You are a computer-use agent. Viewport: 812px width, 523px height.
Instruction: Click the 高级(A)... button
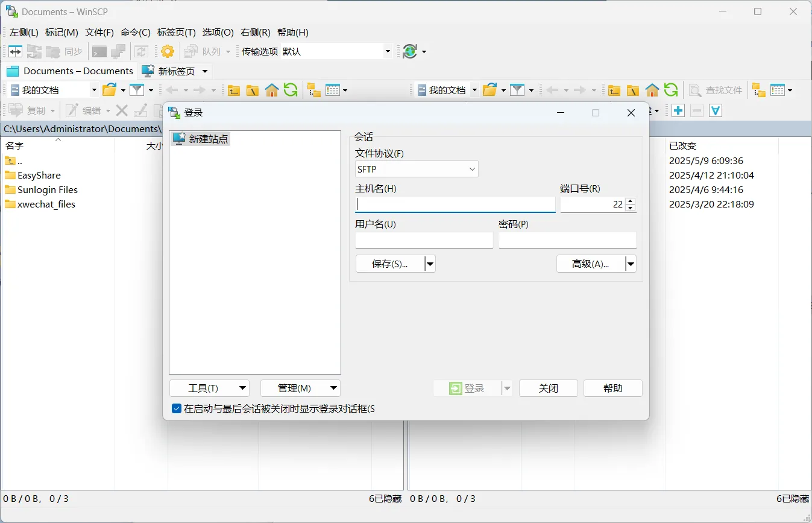[x=591, y=264]
